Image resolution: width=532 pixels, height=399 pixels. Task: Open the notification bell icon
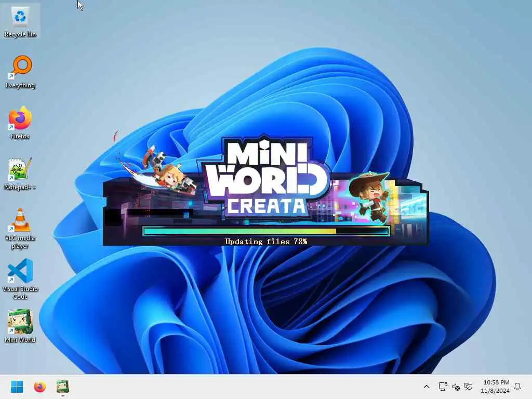517,387
